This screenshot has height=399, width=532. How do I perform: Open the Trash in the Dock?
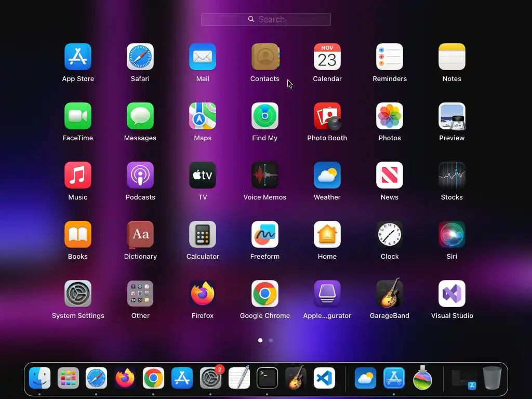492,378
